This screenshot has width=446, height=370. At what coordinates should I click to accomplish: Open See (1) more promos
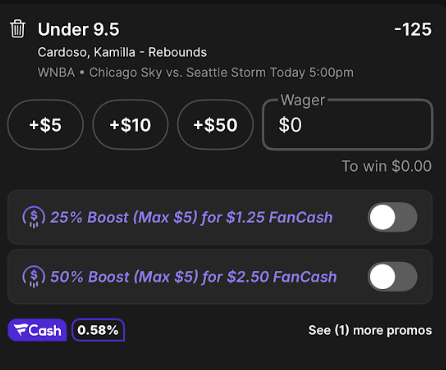[x=370, y=330]
